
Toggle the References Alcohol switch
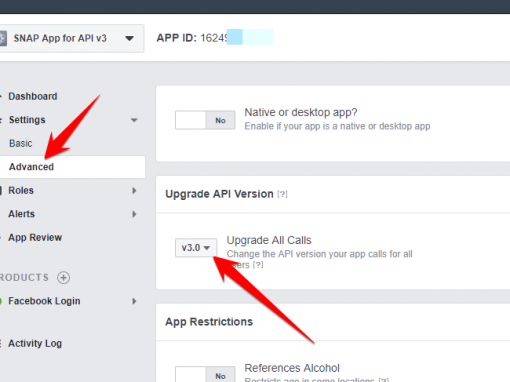pyautogui.click(x=205, y=375)
